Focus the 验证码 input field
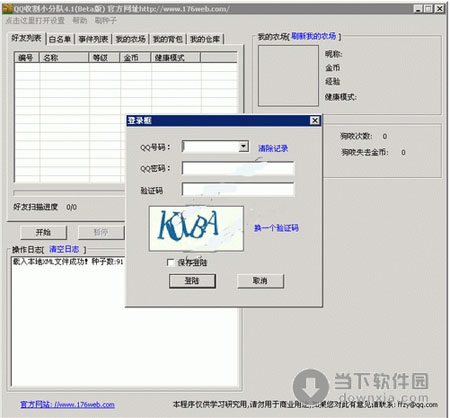Image resolution: width=450 pixels, height=418 pixels. tap(238, 189)
